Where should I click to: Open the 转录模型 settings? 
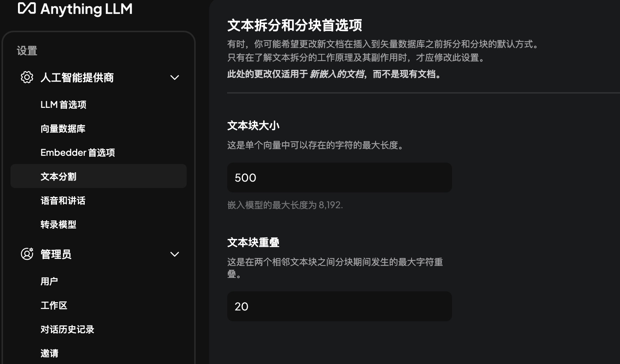click(58, 225)
